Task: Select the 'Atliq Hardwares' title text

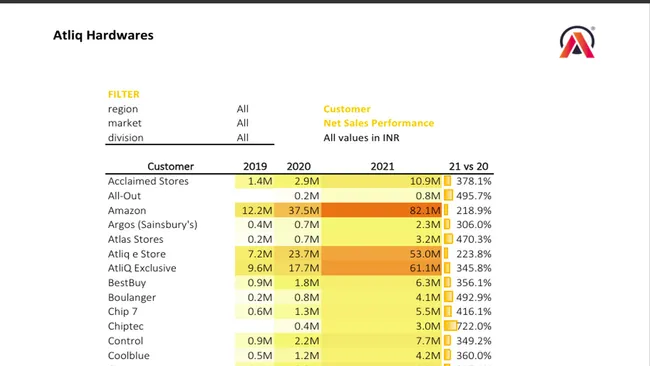Action: [x=103, y=35]
